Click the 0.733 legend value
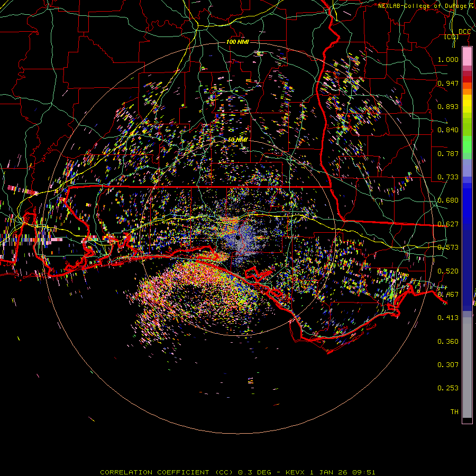 pyautogui.click(x=448, y=177)
